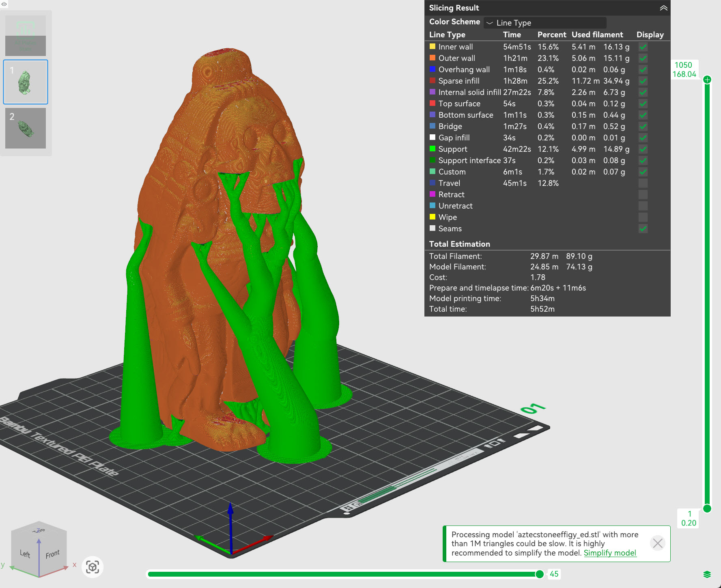Click the top handle of layer slider

pyautogui.click(x=707, y=80)
